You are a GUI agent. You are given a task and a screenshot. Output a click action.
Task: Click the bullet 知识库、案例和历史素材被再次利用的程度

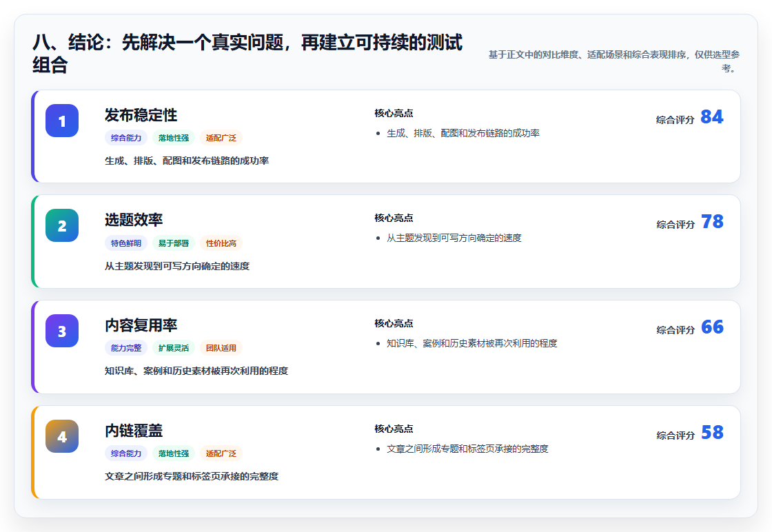click(x=471, y=343)
